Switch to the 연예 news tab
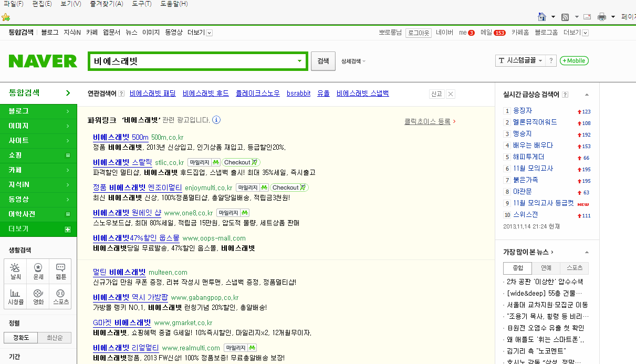 [546, 268]
